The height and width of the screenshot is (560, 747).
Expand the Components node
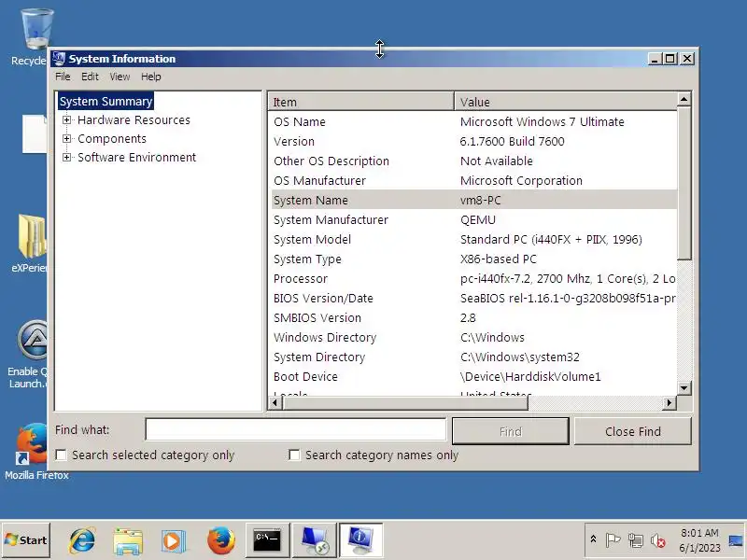[x=66, y=138]
